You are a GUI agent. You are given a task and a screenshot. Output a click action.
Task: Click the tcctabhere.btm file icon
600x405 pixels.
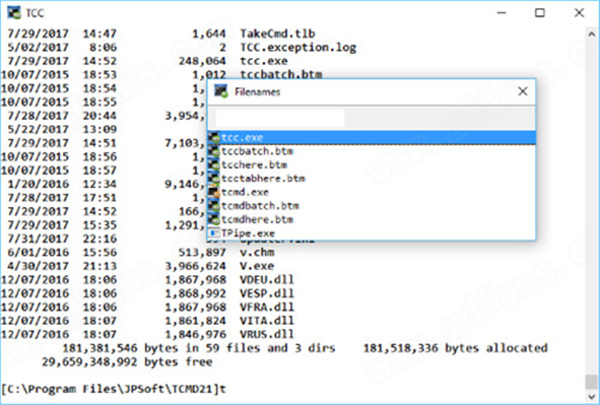coord(214,178)
